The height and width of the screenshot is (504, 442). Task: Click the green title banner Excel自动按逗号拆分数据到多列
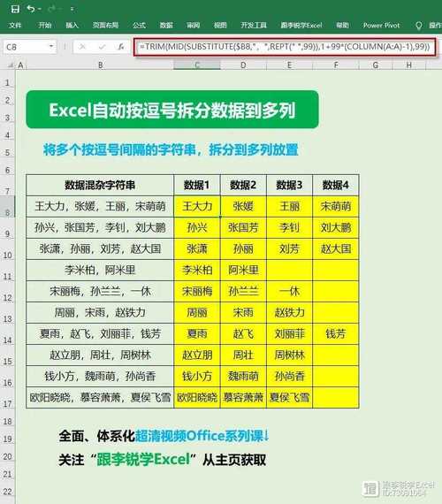coord(172,110)
